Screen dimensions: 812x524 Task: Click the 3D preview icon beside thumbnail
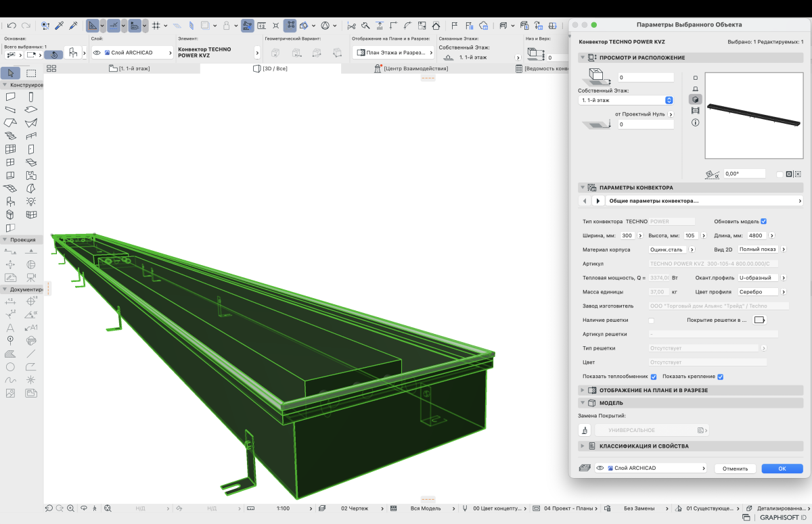[x=695, y=99]
